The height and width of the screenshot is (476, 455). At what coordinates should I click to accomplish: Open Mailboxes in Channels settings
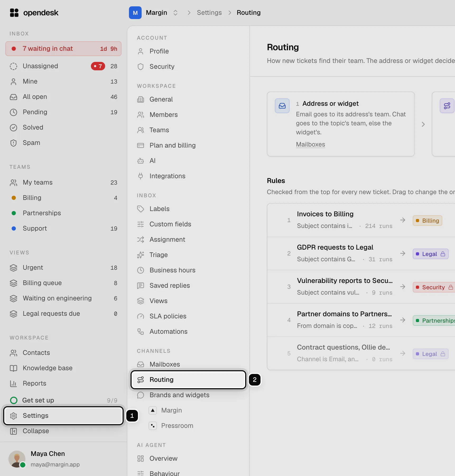(x=188, y=364)
